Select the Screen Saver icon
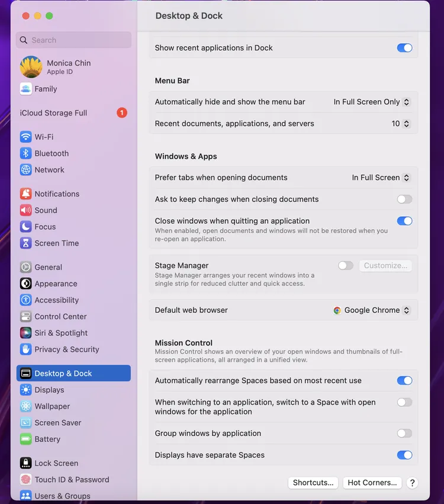 pos(25,423)
